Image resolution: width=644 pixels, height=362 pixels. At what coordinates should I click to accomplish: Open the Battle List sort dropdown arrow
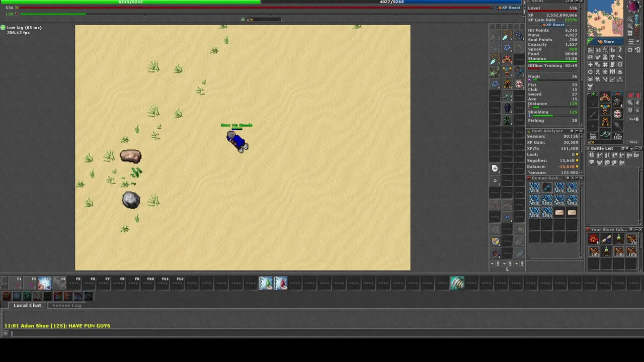(x=631, y=149)
